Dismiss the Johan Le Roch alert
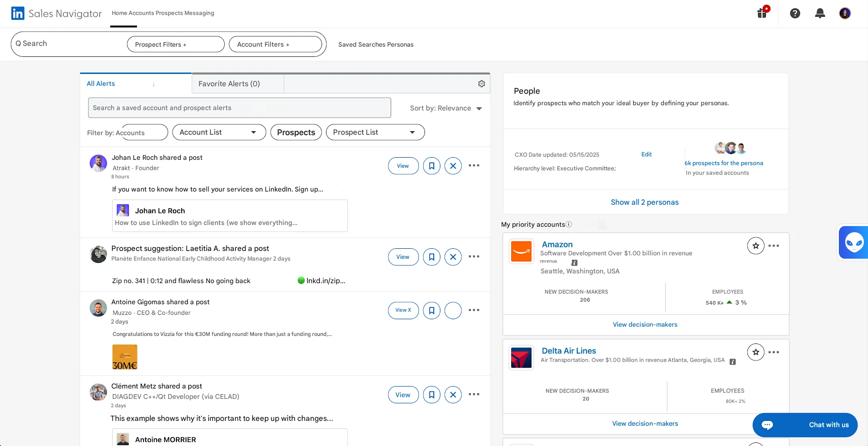868x446 pixels. pyautogui.click(x=453, y=166)
